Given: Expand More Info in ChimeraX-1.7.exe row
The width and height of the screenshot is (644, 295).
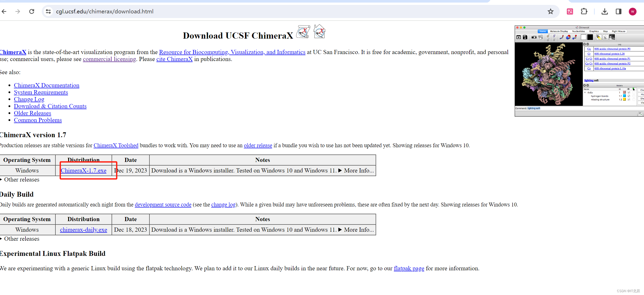Looking at the screenshot, I should [x=356, y=170].
